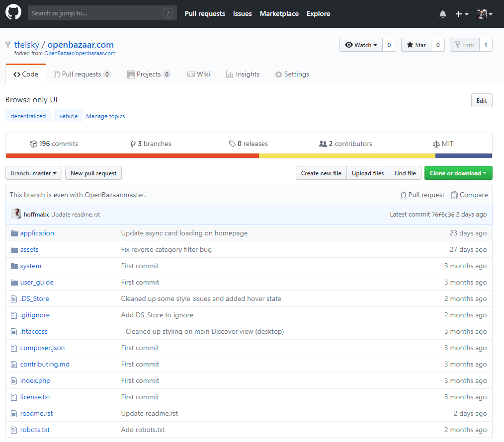Open the Projects tab

149,74
